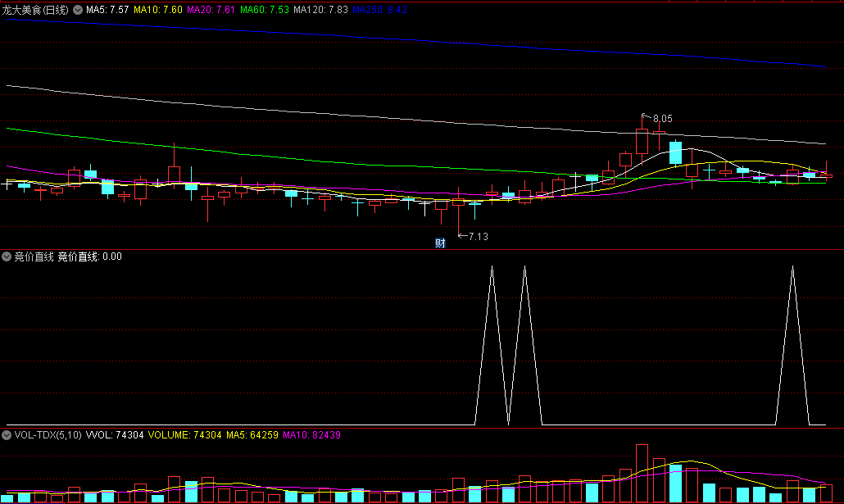This screenshot has width=844, height=504.
Task: Select the MA60: 7.53 label
Action: (265, 10)
